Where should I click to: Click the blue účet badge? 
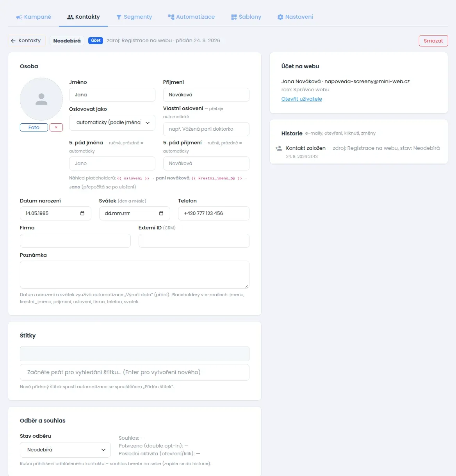click(96, 41)
